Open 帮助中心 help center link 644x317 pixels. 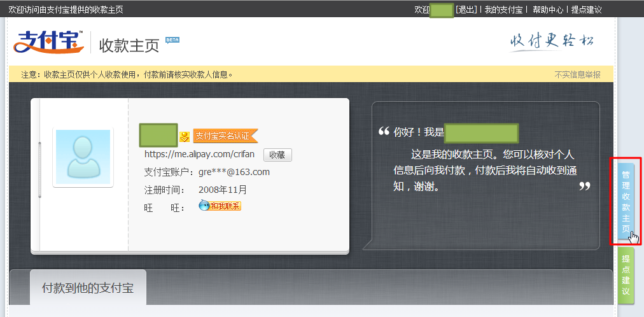click(548, 10)
